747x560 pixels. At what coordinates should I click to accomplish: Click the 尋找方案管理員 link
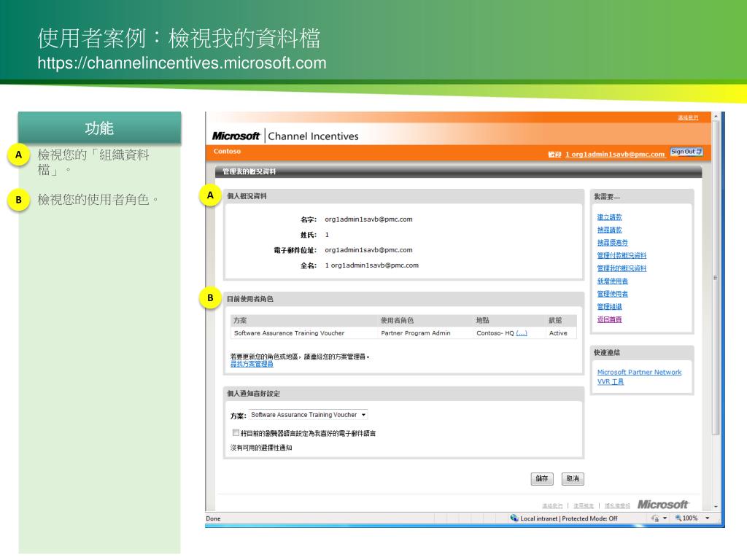click(x=252, y=365)
